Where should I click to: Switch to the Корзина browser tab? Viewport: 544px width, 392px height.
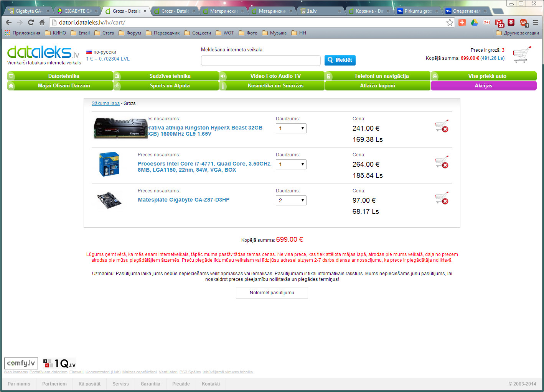click(368, 11)
